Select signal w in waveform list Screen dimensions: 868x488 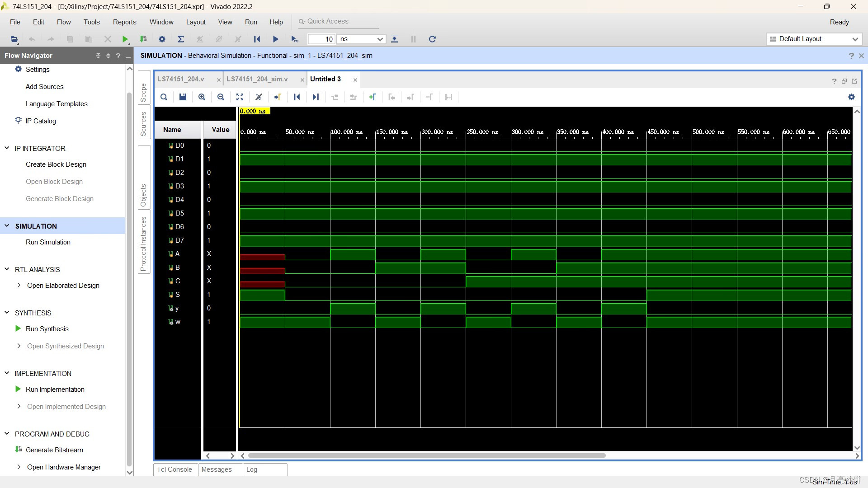(178, 322)
